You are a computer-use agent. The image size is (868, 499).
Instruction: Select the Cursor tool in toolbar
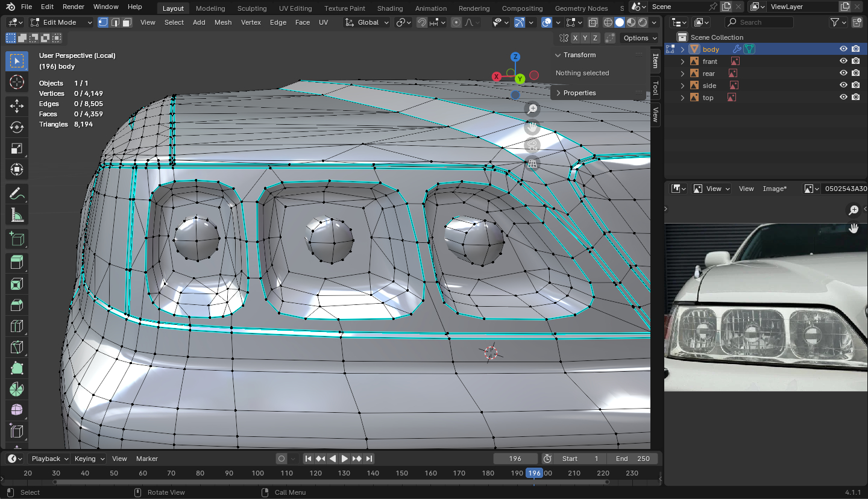[17, 83]
